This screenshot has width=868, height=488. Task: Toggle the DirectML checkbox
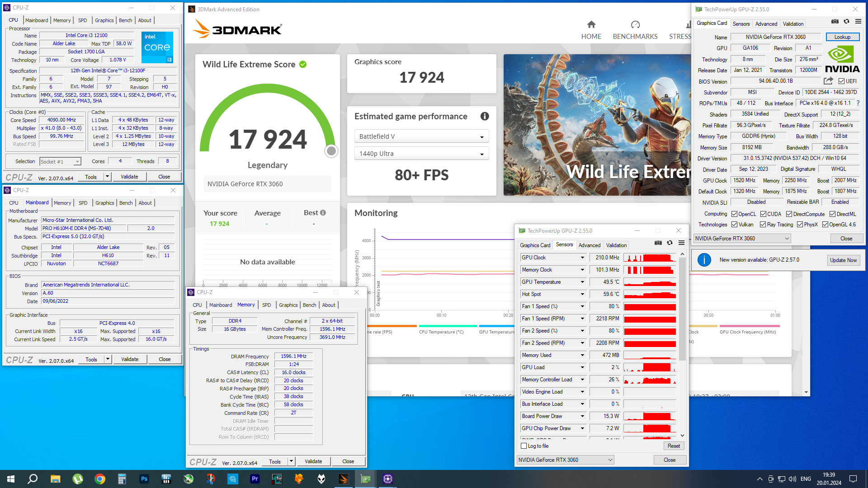click(x=832, y=214)
